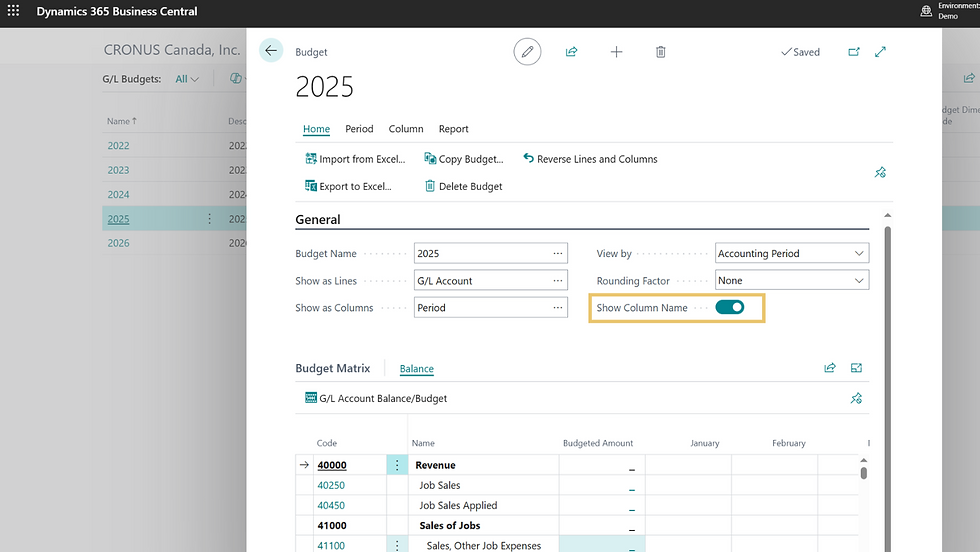Switch to the Home tab

pos(316,129)
